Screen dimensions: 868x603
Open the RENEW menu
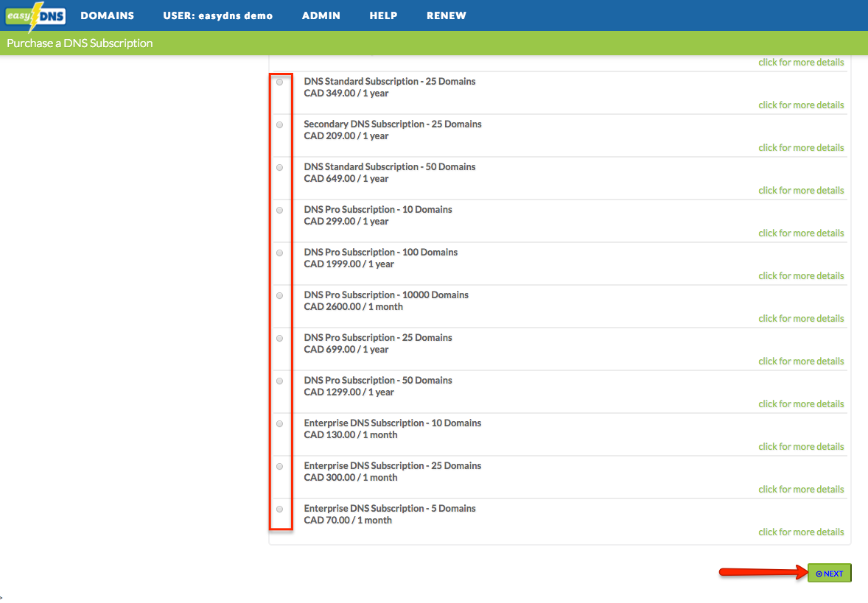coord(447,15)
